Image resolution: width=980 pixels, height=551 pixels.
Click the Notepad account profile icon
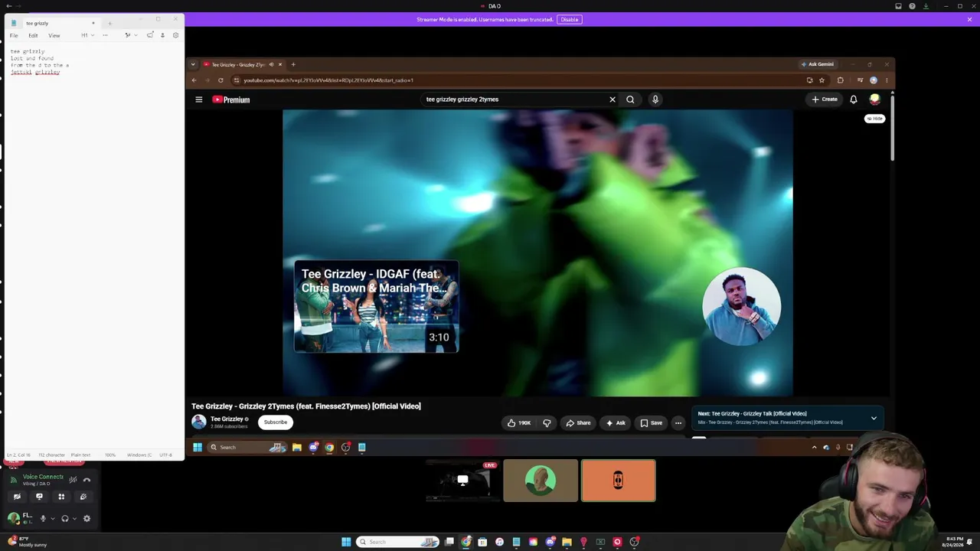(162, 35)
